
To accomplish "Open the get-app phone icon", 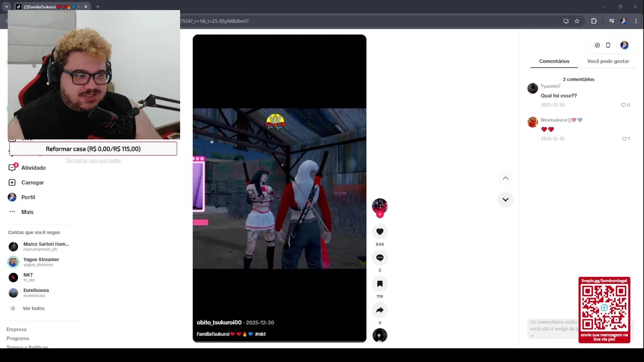I will 608,45.
